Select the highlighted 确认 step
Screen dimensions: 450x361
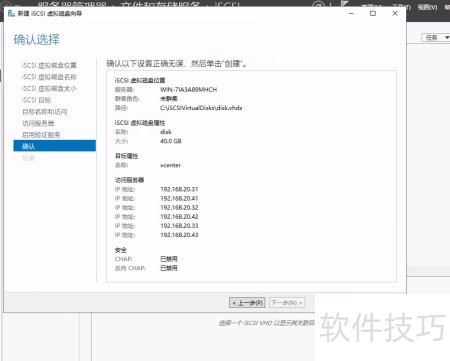point(54,146)
